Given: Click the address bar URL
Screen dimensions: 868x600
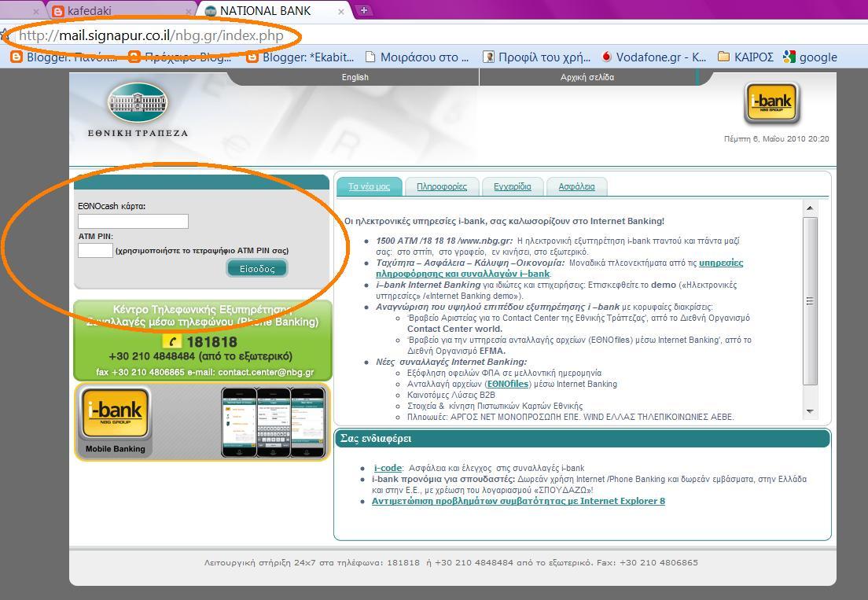Looking at the screenshot, I should 151,35.
